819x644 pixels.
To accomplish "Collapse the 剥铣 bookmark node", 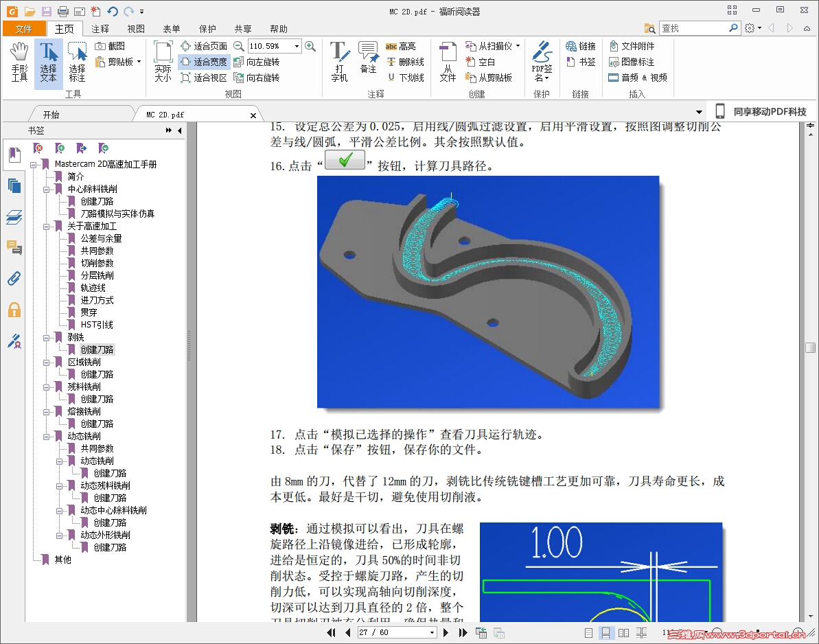I will (47, 337).
